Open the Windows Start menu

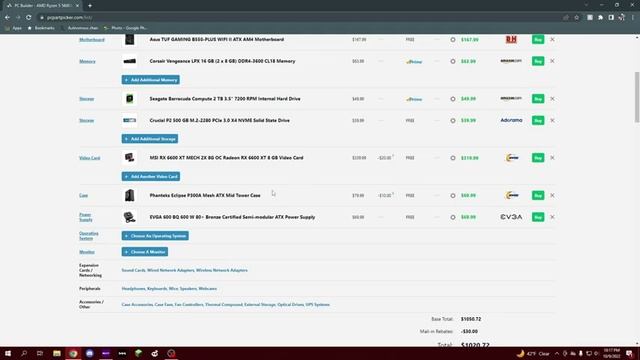click(8, 353)
